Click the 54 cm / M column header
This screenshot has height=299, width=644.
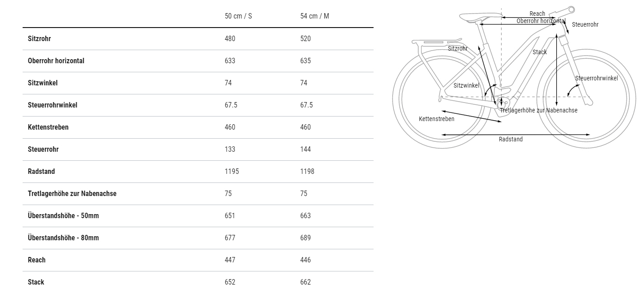[x=315, y=16]
